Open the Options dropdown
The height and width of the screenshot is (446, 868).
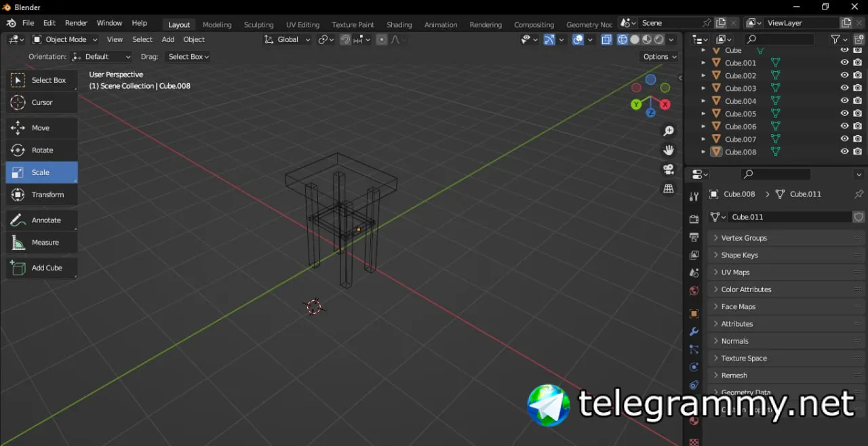pyautogui.click(x=659, y=57)
